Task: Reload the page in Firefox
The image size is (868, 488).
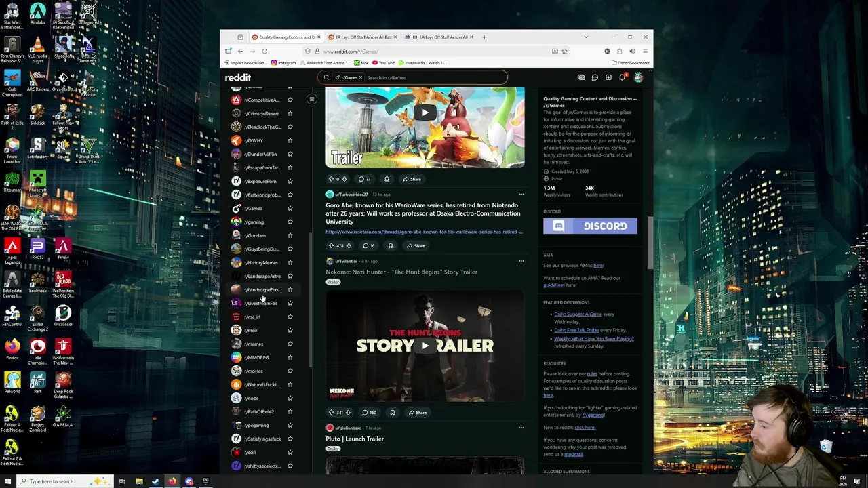Action: (x=264, y=51)
